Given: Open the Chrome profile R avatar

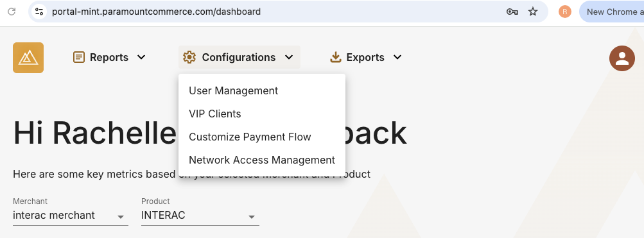Looking at the screenshot, I should point(565,12).
